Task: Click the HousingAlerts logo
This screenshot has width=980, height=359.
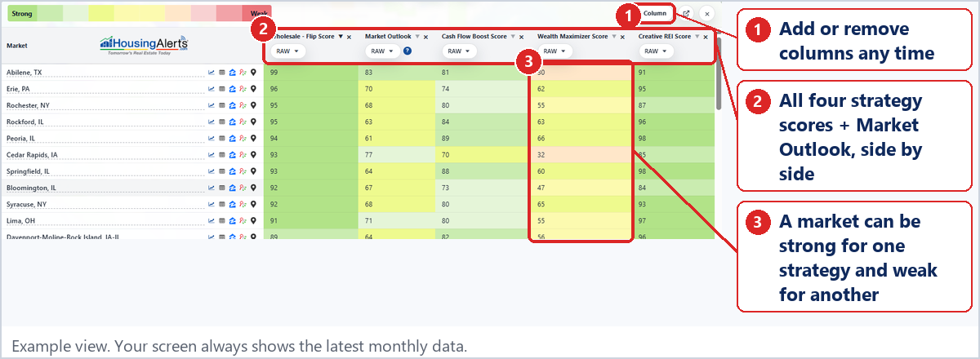Action: pos(143,45)
